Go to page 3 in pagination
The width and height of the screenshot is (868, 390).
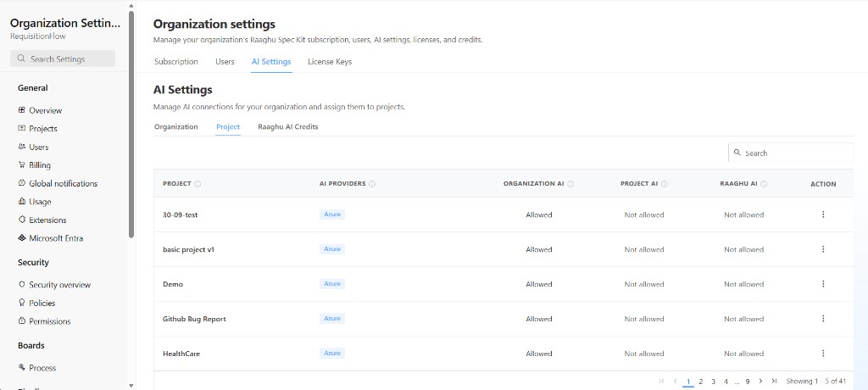coord(714,382)
